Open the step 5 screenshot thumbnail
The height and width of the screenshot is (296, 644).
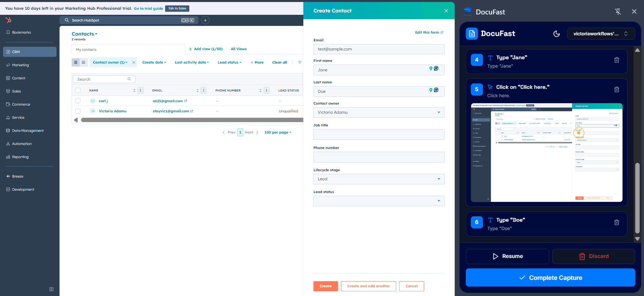click(547, 153)
